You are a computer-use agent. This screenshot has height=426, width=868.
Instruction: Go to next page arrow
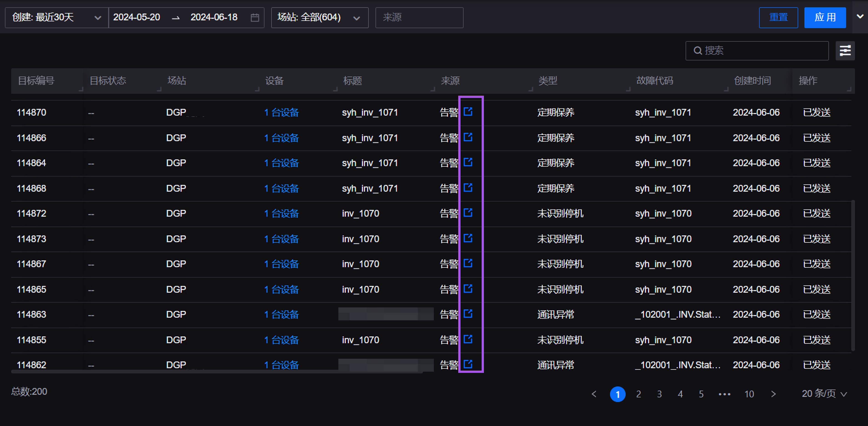click(x=773, y=394)
